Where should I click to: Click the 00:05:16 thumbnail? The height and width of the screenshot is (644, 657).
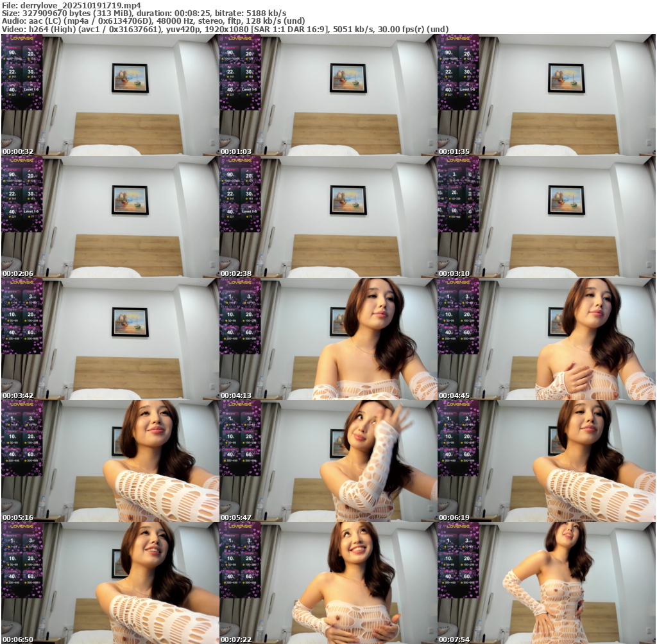[x=110, y=461]
